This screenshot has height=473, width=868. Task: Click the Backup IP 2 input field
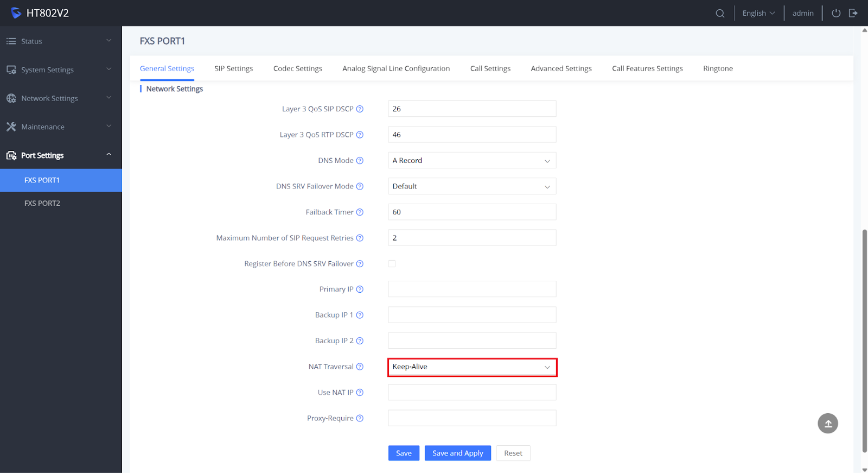point(472,340)
